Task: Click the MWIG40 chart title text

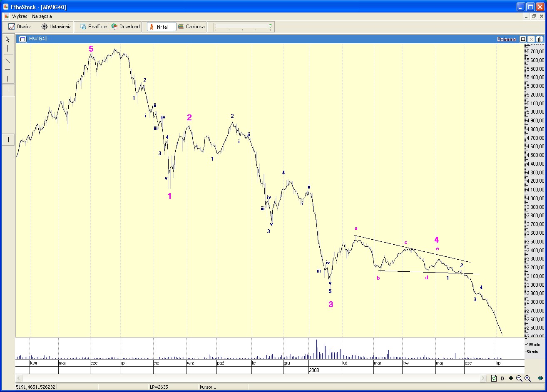Action: pos(38,39)
